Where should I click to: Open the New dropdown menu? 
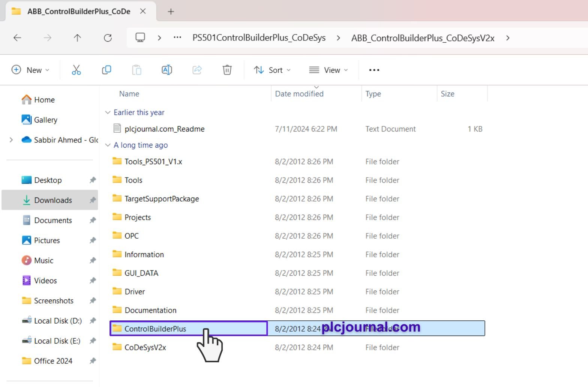coord(30,70)
